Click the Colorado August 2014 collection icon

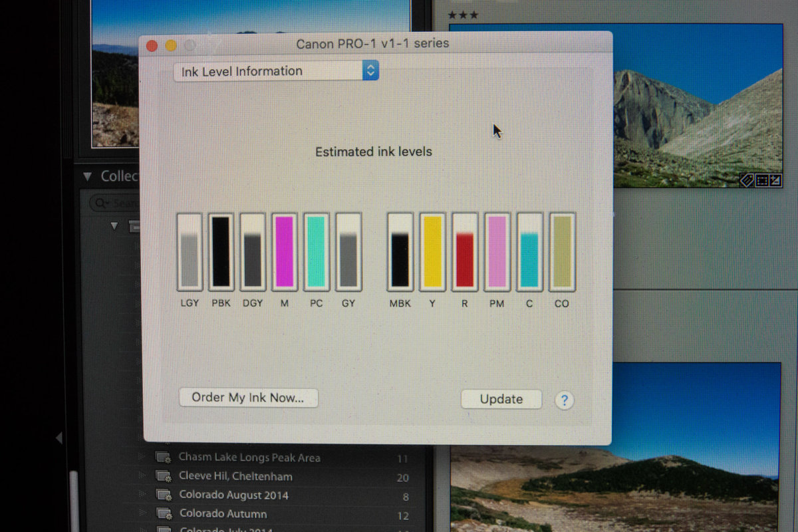tap(163, 495)
